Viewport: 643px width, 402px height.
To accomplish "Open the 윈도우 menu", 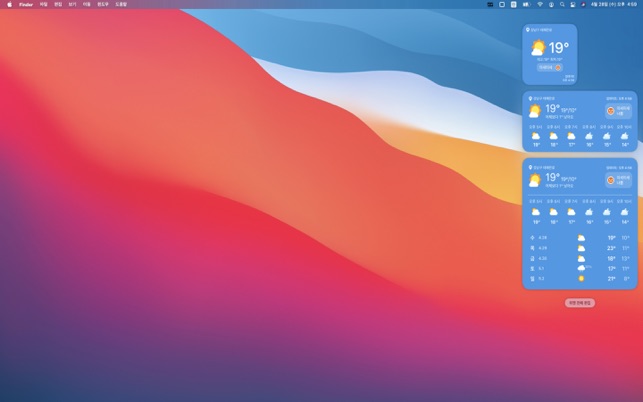I will pyautogui.click(x=103, y=5).
